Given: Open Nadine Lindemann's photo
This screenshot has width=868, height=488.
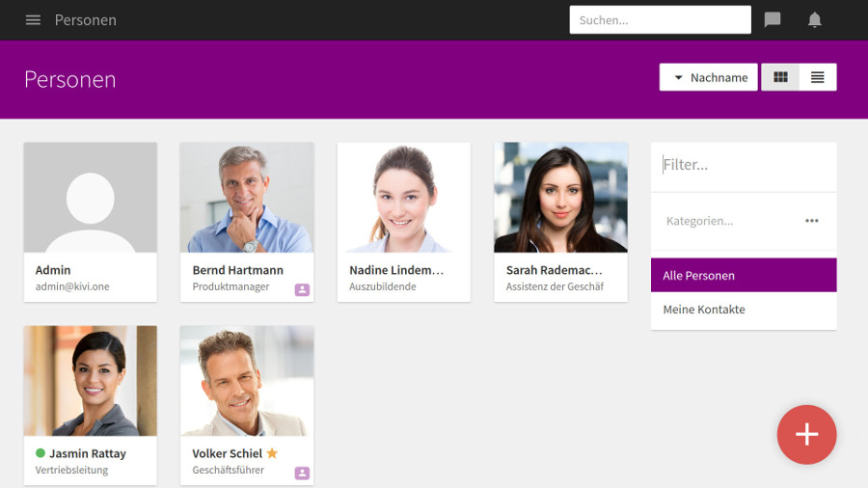Looking at the screenshot, I should [403, 198].
